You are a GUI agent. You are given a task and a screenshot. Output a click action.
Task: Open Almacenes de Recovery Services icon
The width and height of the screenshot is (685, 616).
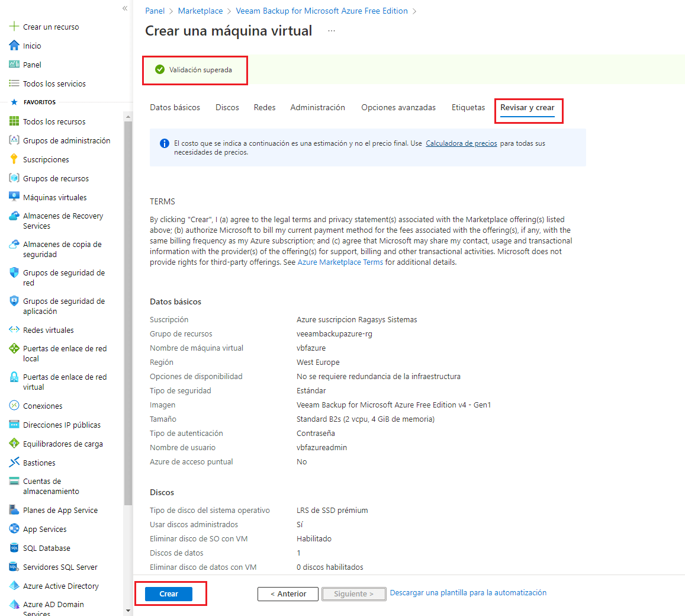coord(14,216)
